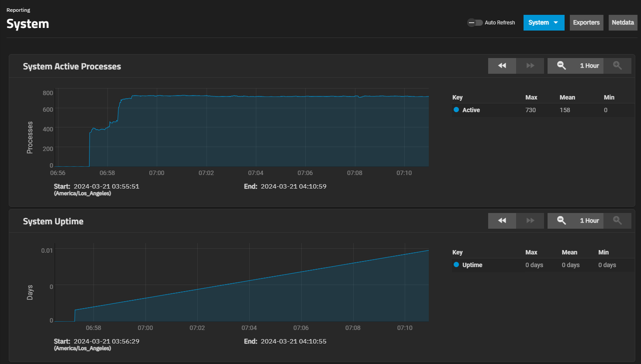641x364 pixels.
Task: Step forward in System Active Processes chart
Action: pyautogui.click(x=530, y=66)
